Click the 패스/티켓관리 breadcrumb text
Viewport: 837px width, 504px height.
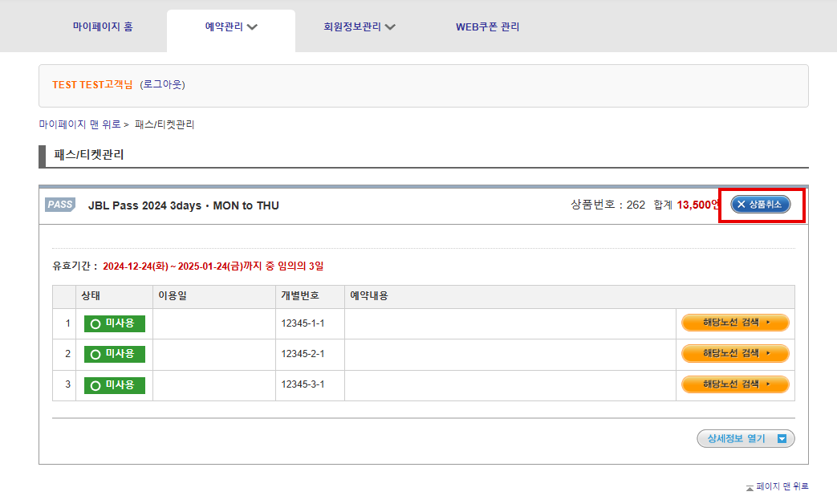165,124
